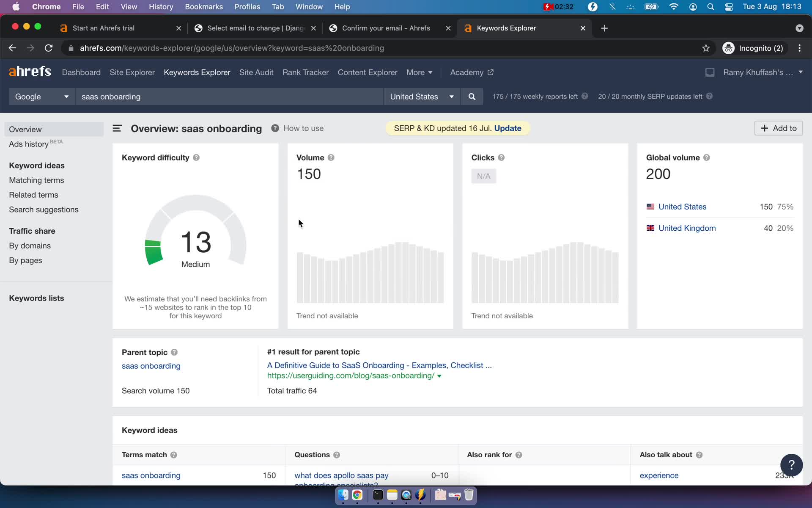Open the Ramy Khuffash's account dropdown
The height and width of the screenshot is (508, 812).
[x=763, y=72]
